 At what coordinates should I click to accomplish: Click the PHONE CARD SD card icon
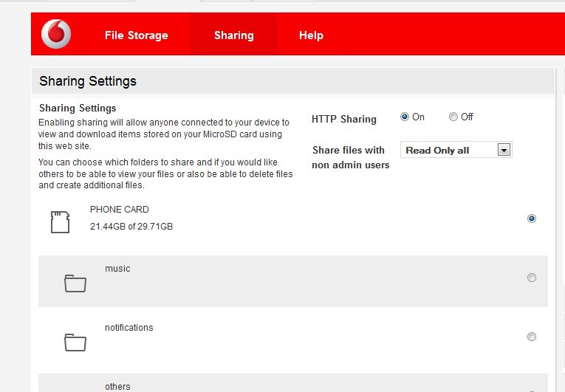coord(60,222)
